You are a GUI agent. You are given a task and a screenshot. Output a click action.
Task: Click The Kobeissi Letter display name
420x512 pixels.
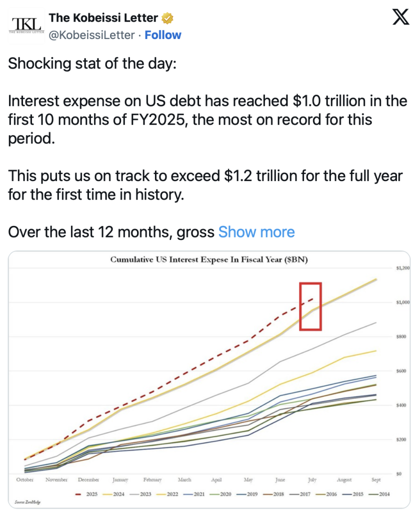(103, 18)
